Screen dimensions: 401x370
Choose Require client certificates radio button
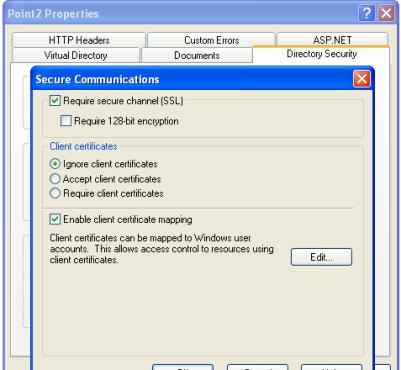tap(55, 193)
